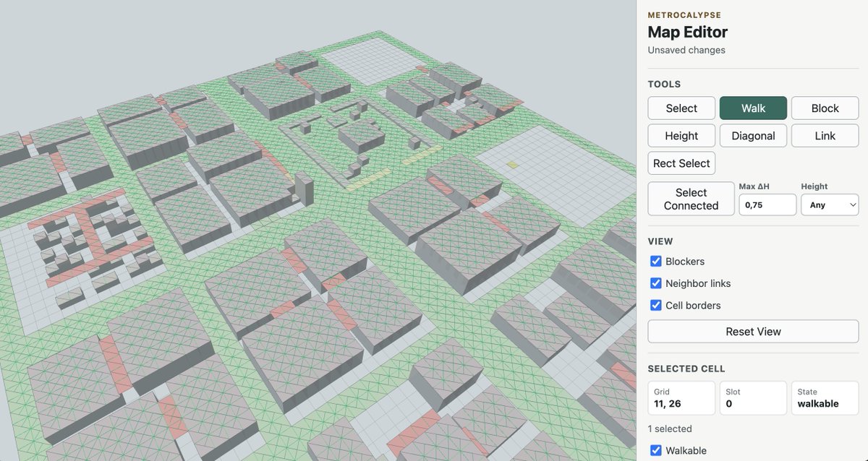The image size is (868, 461).
Task: Pick the Height tool
Action: pos(681,136)
